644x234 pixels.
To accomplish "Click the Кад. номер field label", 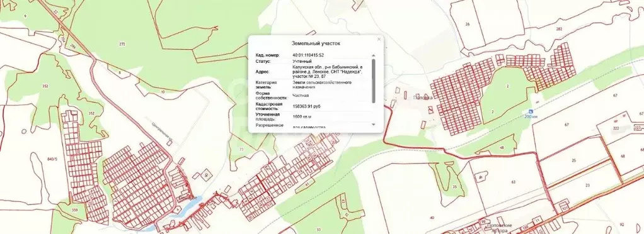I will tap(267, 55).
